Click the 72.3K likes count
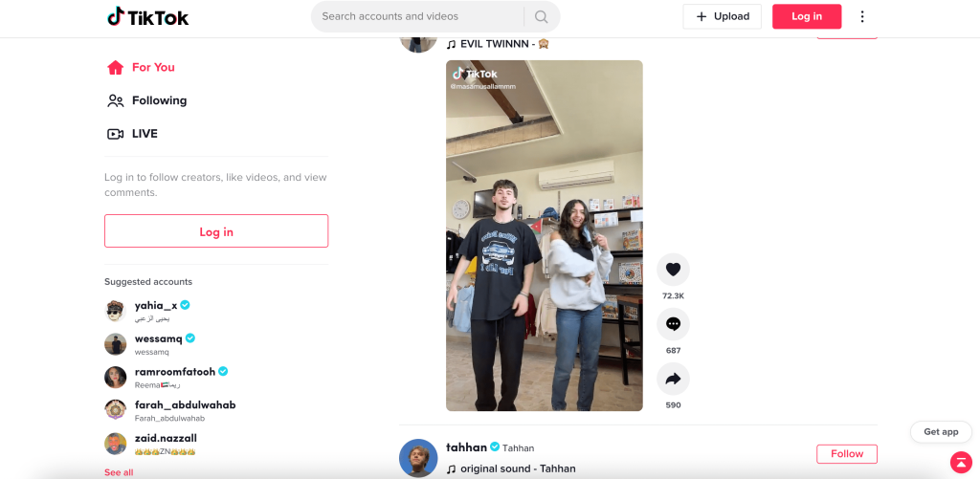 (x=673, y=296)
